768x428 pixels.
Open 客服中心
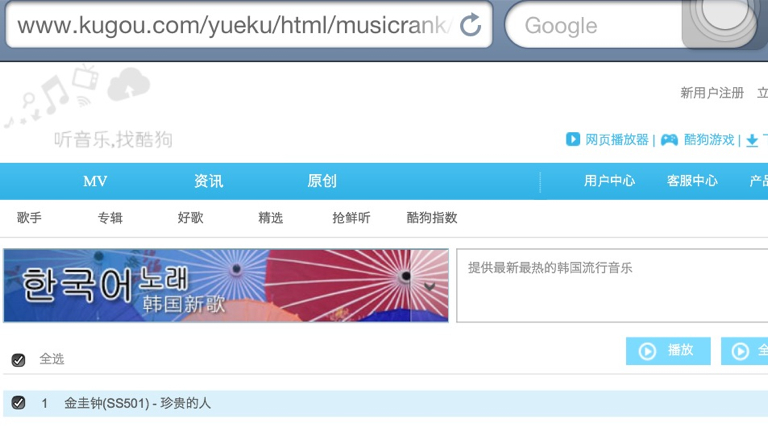692,181
